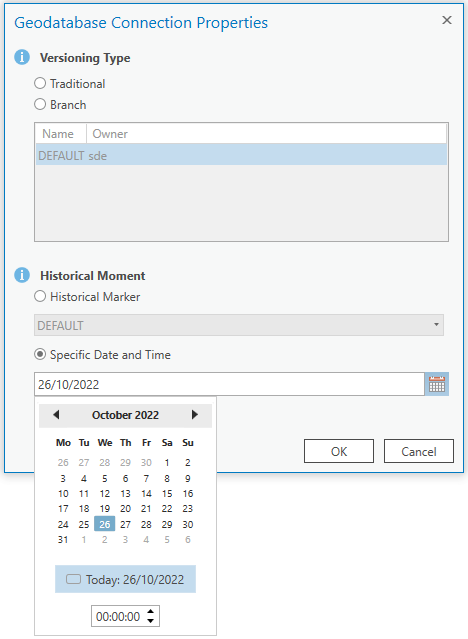468x639 pixels.
Task: Decrease time with spinner down arrow
Action: (x=150, y=621)
